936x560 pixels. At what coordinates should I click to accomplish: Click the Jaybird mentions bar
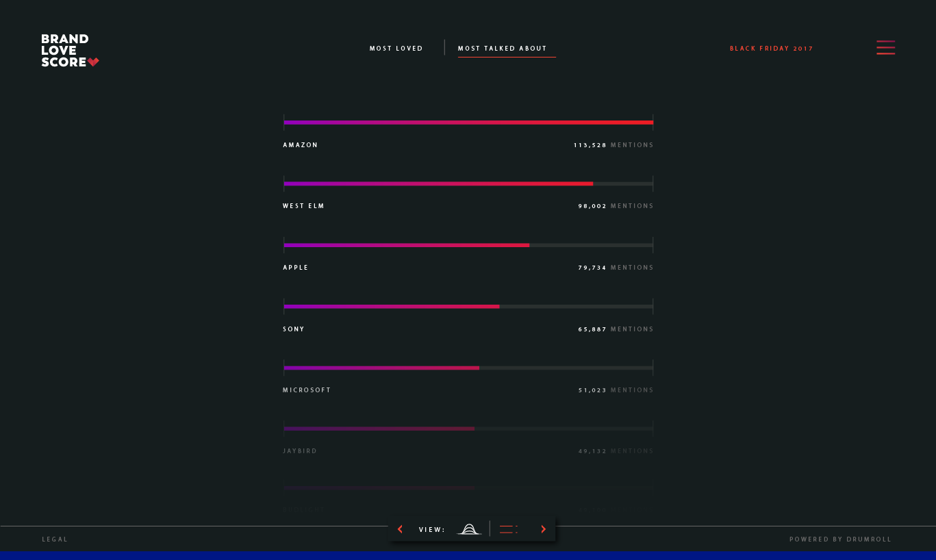(468, 429)
